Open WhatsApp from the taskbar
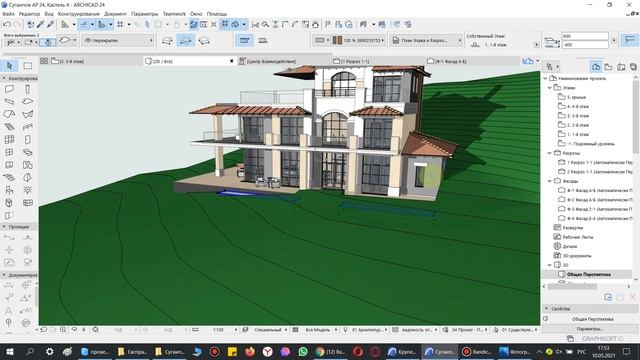The image size is (640, 360). (303, 351)
